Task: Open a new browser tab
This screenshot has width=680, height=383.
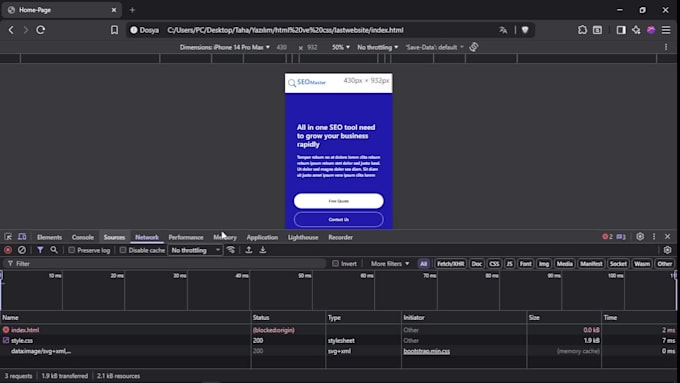Action: (x=132, y=10)
